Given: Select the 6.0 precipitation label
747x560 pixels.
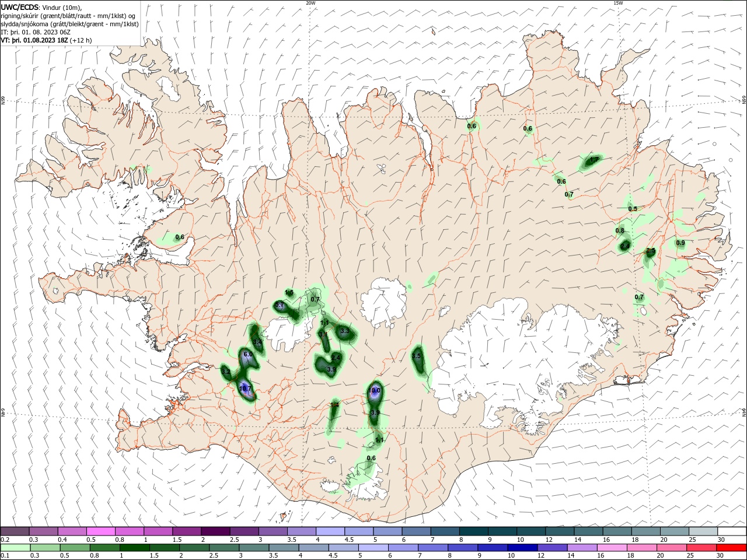Looking at the screenshot, I should [x=247, y=355].
